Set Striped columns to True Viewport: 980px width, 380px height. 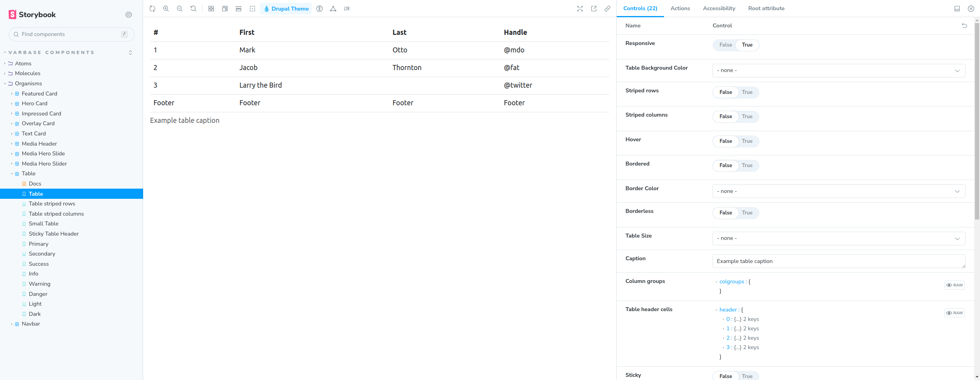point(747,117)
